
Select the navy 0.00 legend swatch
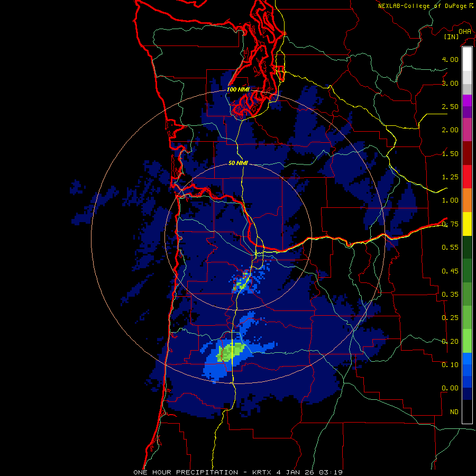tap(467, 394)
